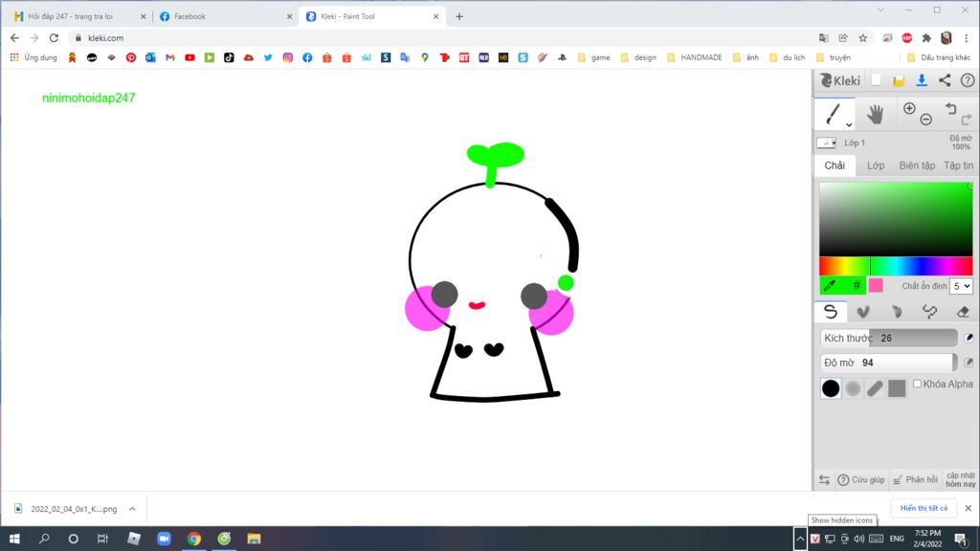The width and height of the screenshot is (980, 551).
Task: Zoom in with the plus magnifier
Action: (909, 109)
